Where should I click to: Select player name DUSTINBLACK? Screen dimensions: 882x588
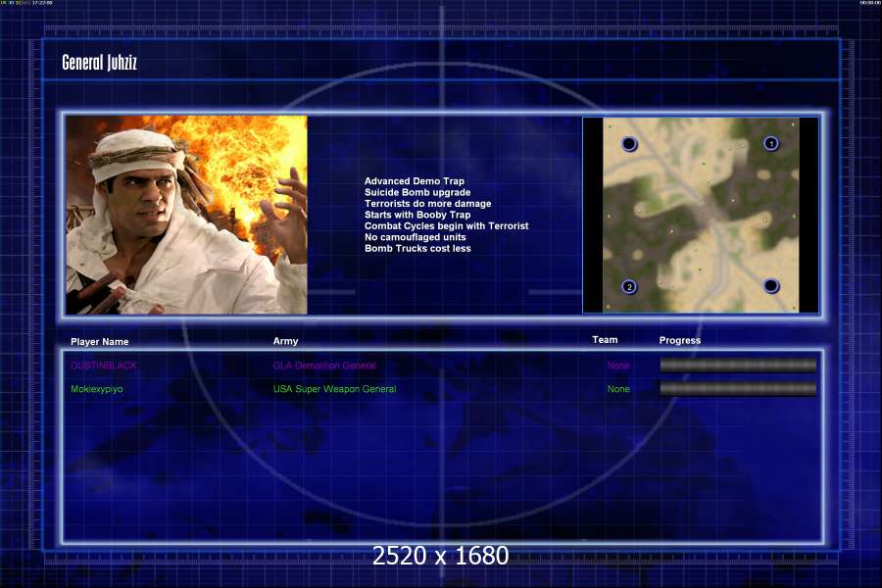coord(104,366)
